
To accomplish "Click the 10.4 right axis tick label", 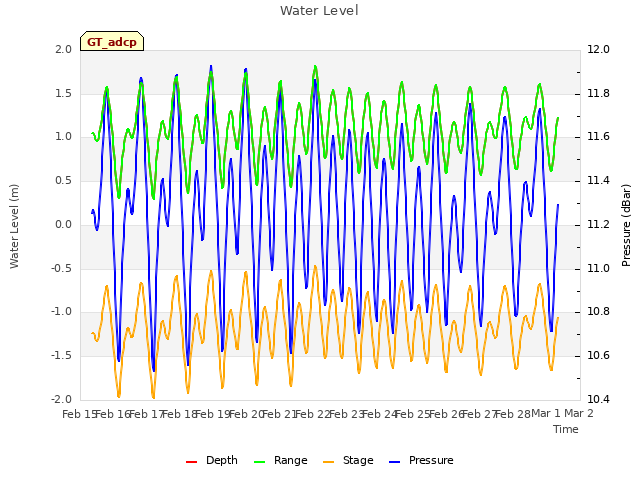I will click(598, 399).
